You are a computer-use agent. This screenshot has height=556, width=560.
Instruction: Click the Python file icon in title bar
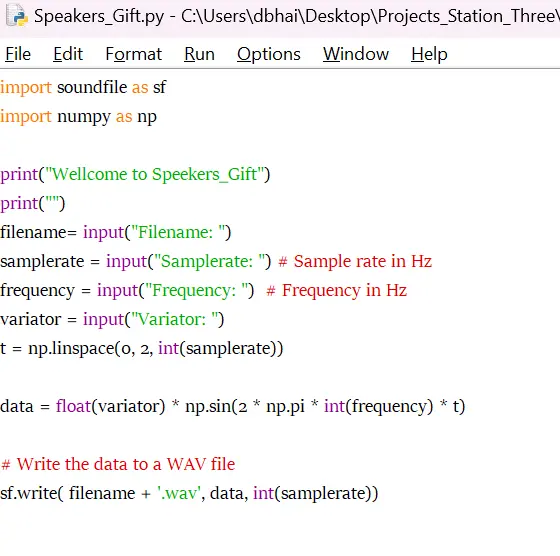click(x=17, y=16)
